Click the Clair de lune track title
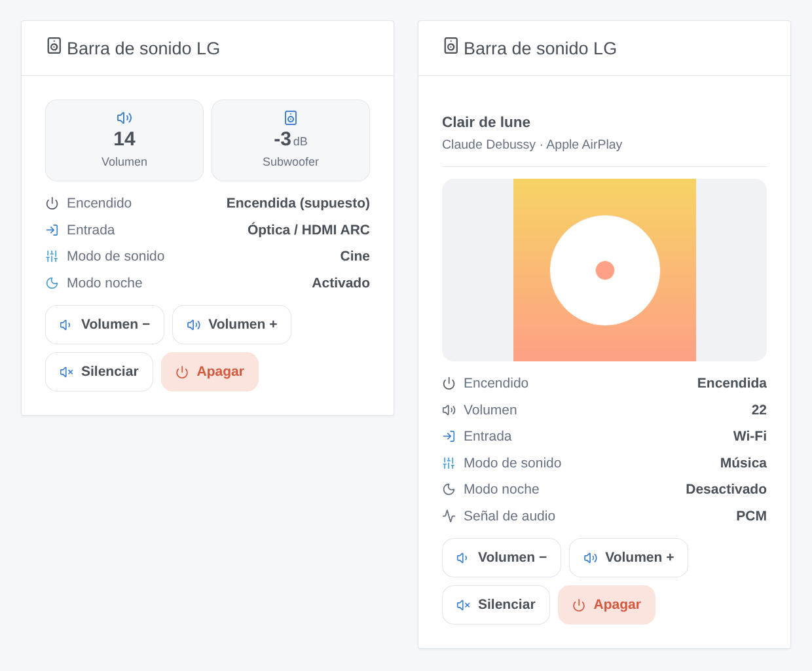The image size is (812, 671). pos(486,122)
